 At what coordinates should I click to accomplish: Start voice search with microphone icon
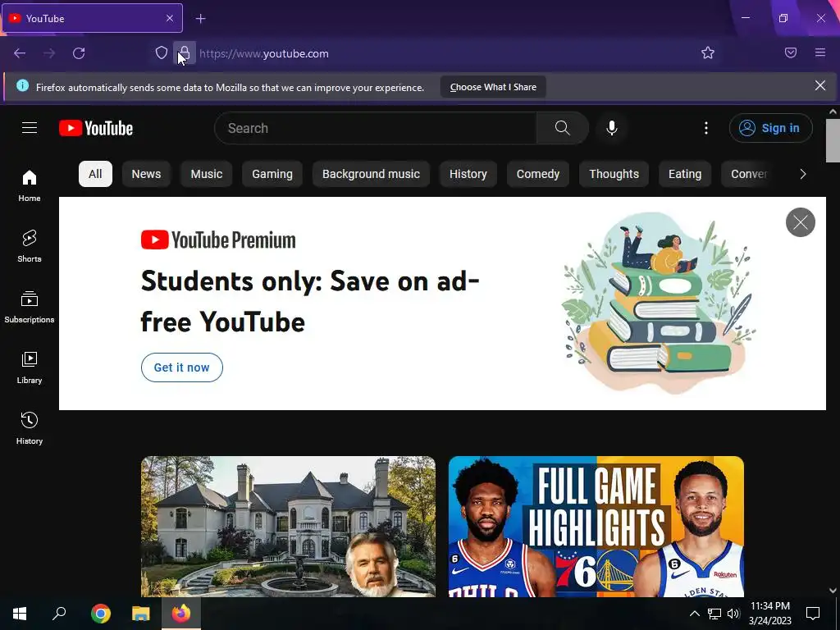[612, 128]
